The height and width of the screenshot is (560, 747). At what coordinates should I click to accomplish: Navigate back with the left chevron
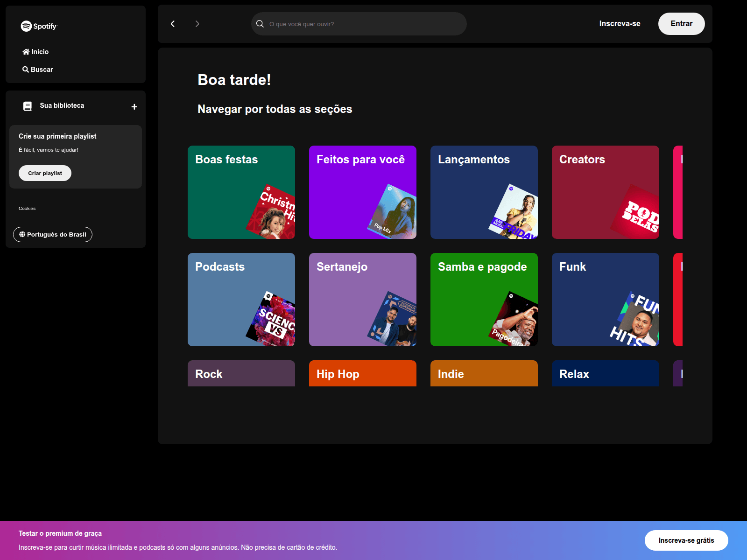pyautogui.click(x=173, y=24)
